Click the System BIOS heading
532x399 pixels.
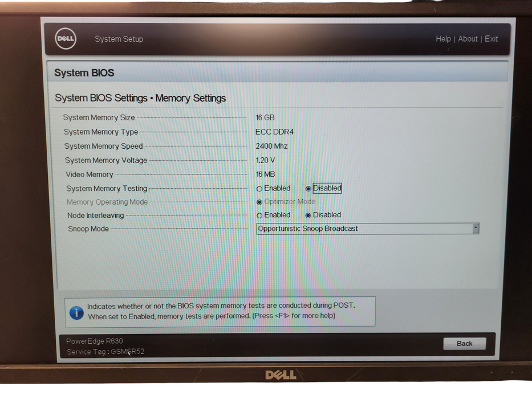click(x=84, y=72)
